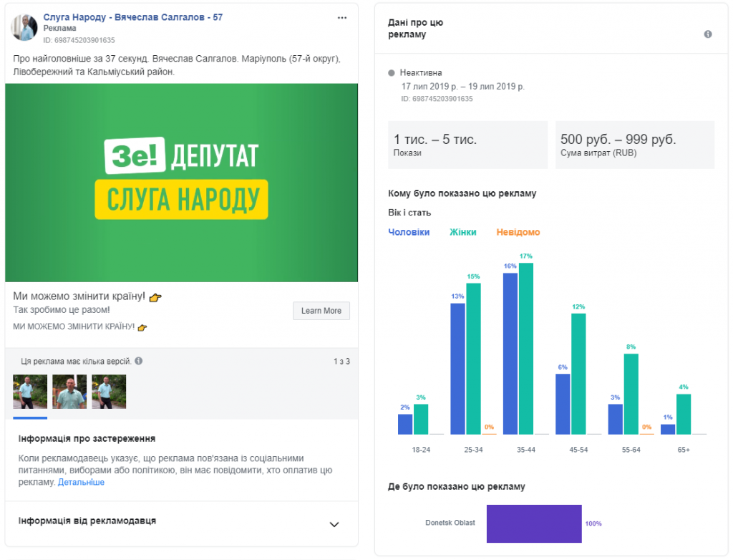Click the 'Неактивна' status label
The width and height of the screenshot is (733, 560).
click(421, 72)
